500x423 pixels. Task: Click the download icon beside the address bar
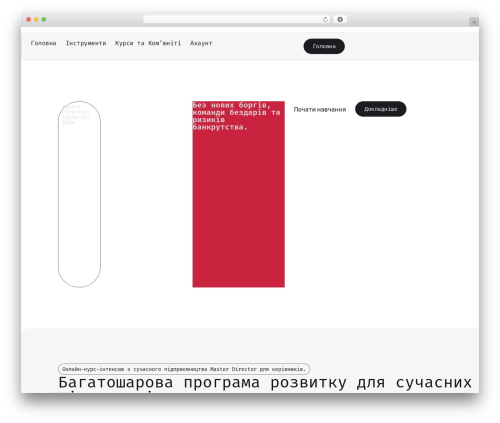(x=340, y=19)
